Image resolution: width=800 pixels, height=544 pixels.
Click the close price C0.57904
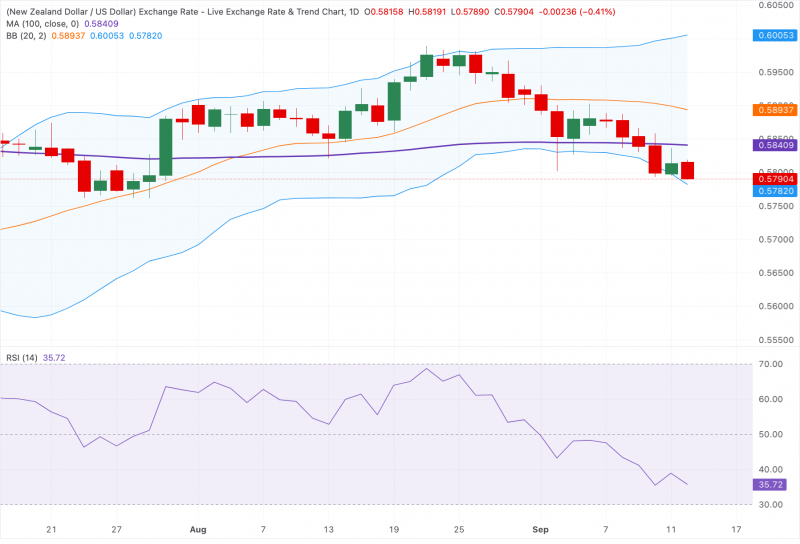(x=514, y=12)
